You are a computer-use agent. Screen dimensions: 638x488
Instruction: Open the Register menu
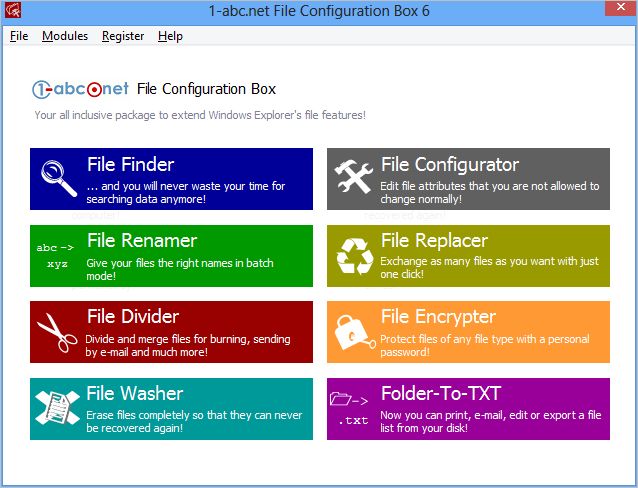123,36
